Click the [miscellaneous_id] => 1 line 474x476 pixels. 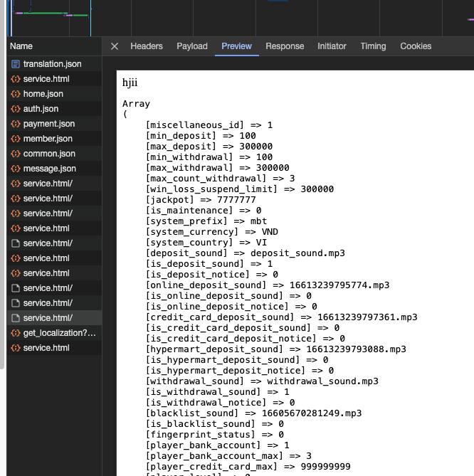pyautogui.click(x=209, y=125)
